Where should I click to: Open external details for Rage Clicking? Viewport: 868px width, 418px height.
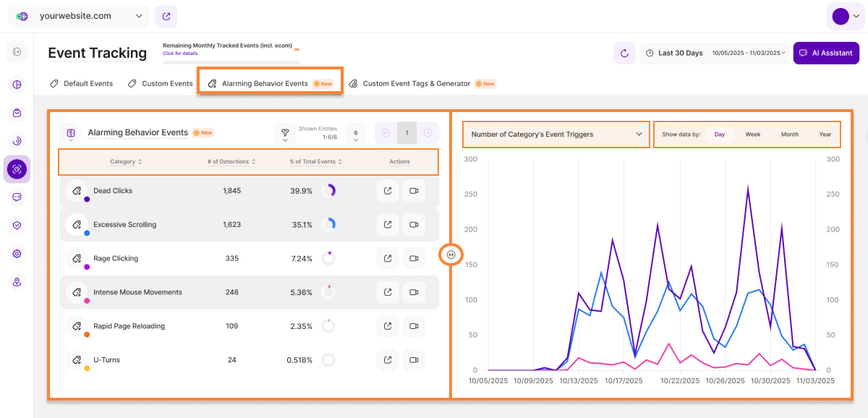388,258
